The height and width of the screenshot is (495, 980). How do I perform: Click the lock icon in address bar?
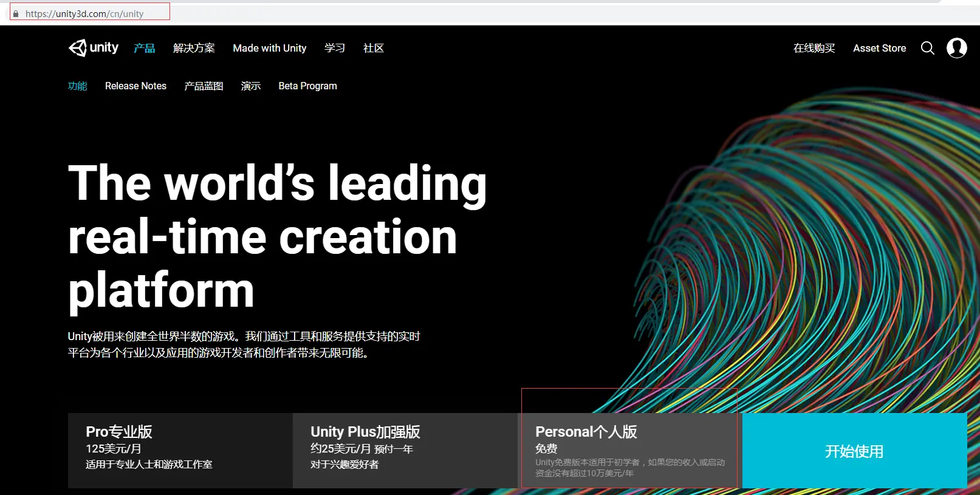16,13
